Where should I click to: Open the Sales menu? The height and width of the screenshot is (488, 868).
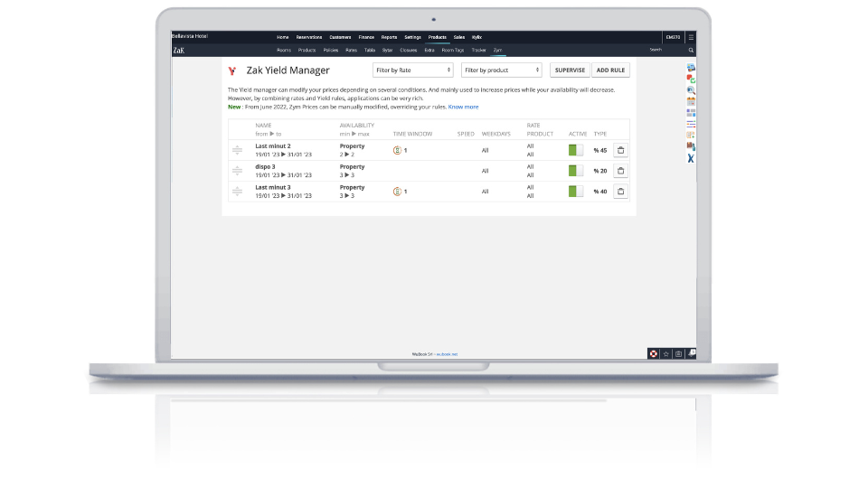click(x=459, y=37)
